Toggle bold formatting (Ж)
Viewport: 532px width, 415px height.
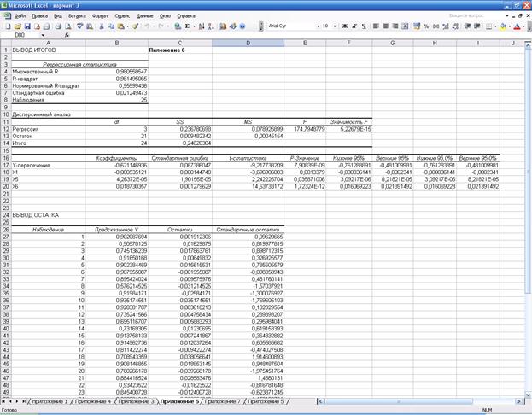point(345,26)
